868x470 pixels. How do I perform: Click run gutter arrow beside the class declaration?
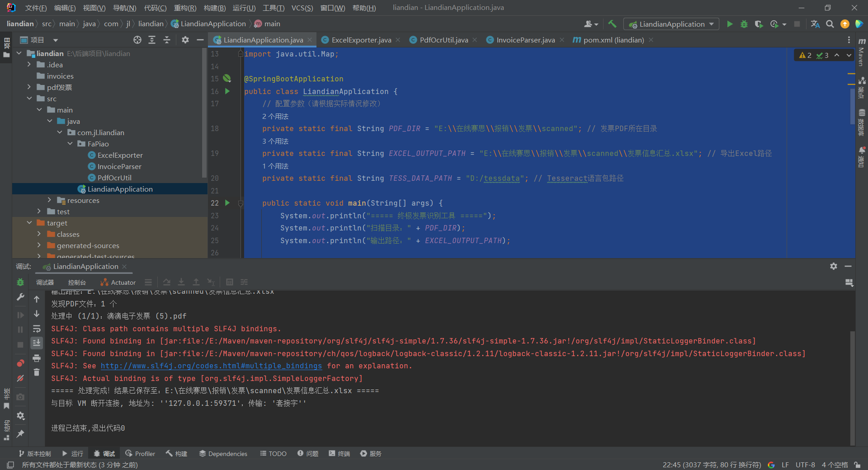click(x=227, y=91)
